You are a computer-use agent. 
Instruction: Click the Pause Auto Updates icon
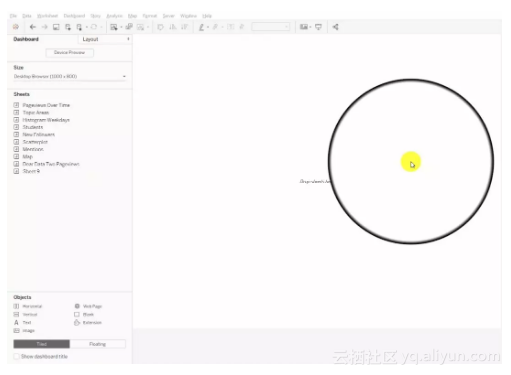[x=79, y=27]
